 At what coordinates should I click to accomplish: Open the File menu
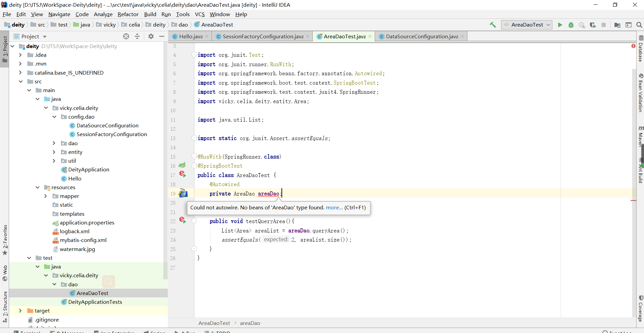click(7, 14)
